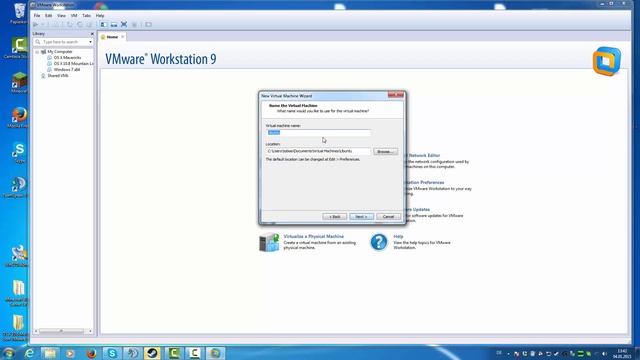Open Skype from the taskbar
This screenshot has height=360, width=640.
pyautogui.click(x=112, y=353)
